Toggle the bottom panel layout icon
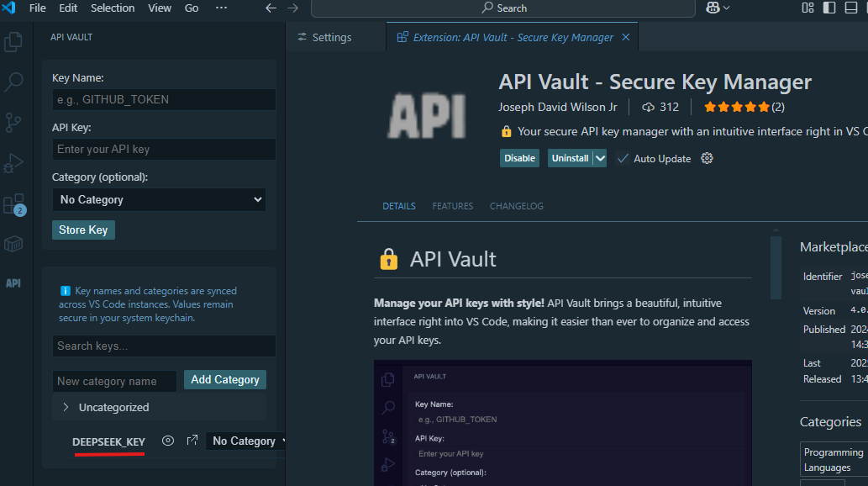The height and width of the screenshot is (486, 868). point(851,8)
